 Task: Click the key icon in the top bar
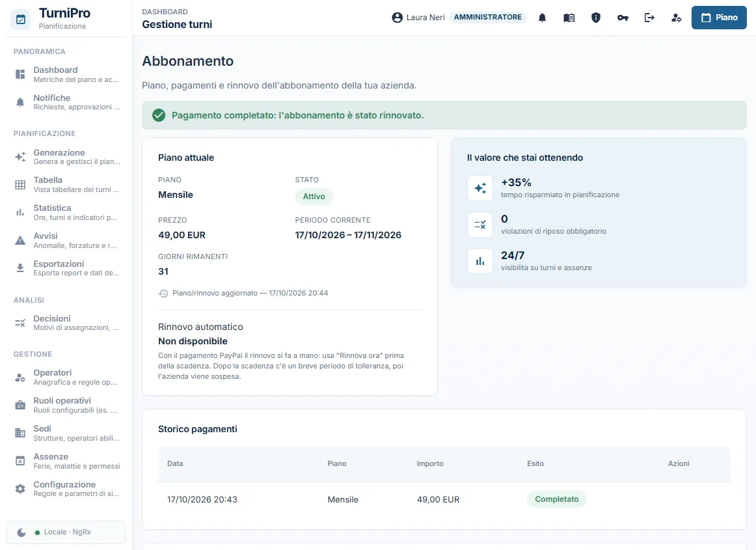[623, 18]
